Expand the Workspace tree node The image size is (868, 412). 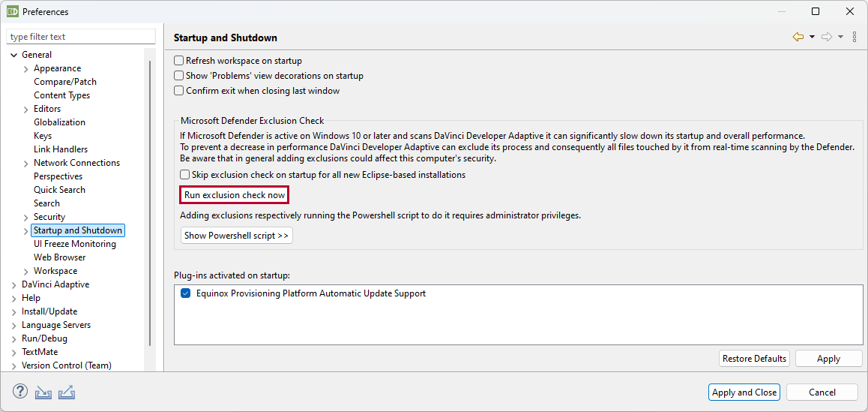click(26, 271)
